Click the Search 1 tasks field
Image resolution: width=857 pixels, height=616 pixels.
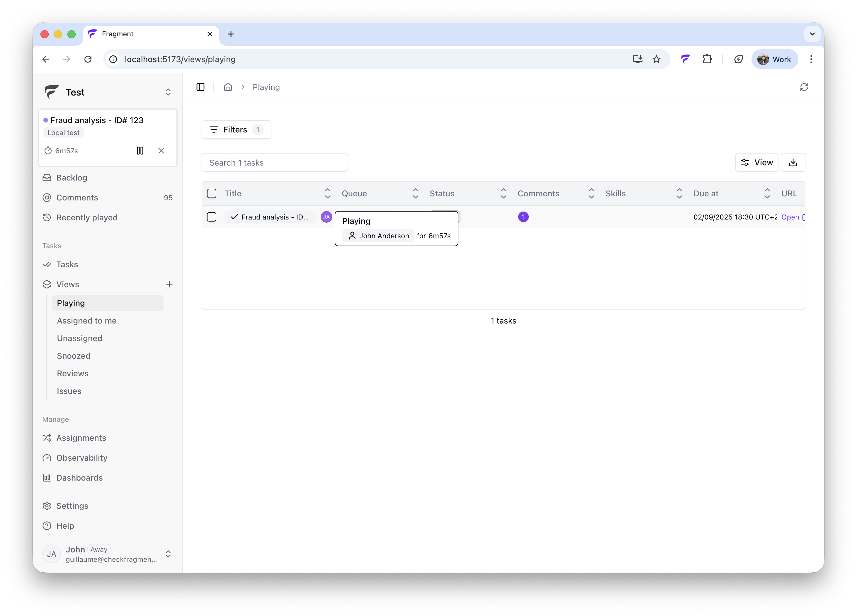[275, 163]
